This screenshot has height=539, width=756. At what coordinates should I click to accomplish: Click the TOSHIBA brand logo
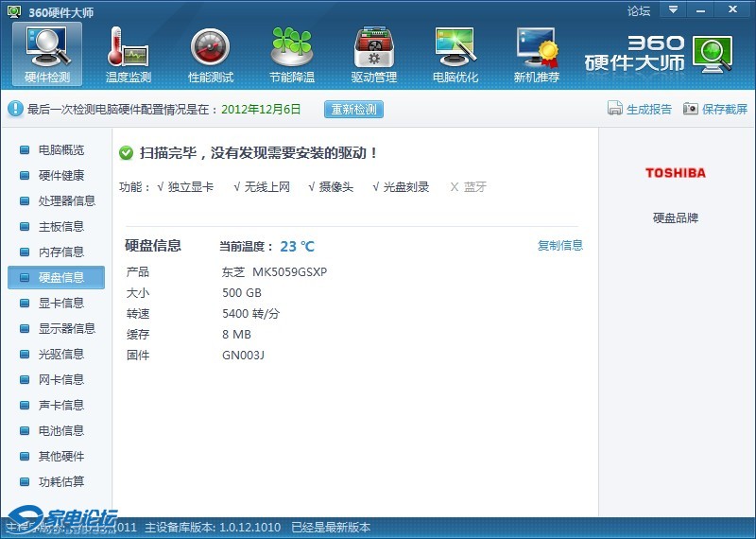676,173
